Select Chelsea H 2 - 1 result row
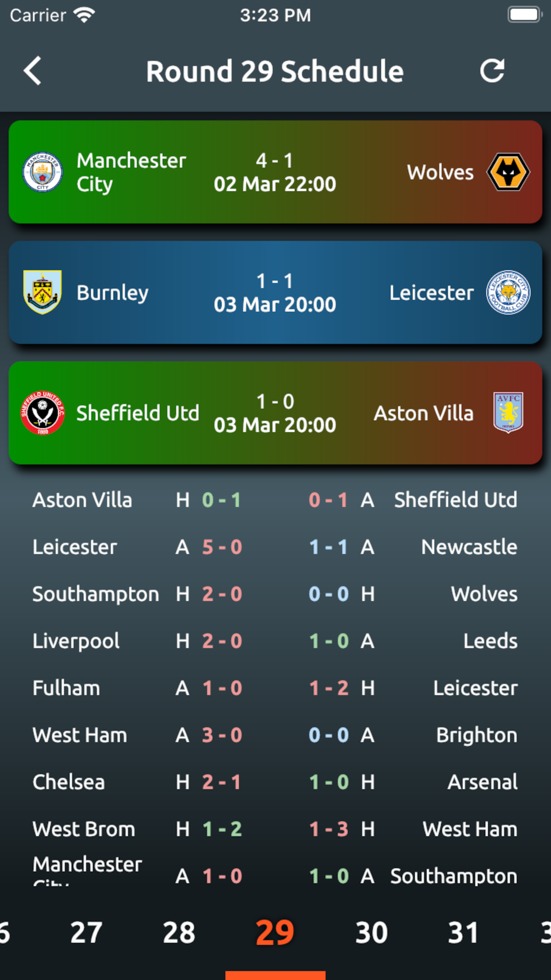Screen dimensions: 551x980 tap(138, 782)
